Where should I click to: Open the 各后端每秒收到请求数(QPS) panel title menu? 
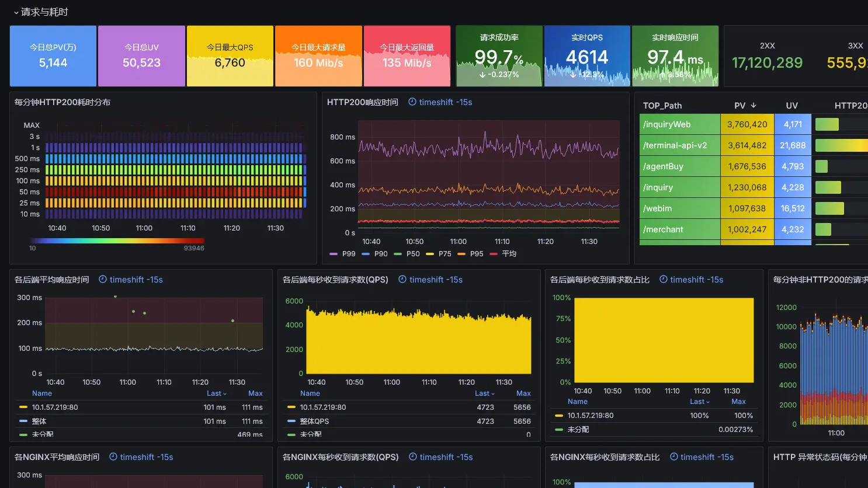click(x=335, y=280)
